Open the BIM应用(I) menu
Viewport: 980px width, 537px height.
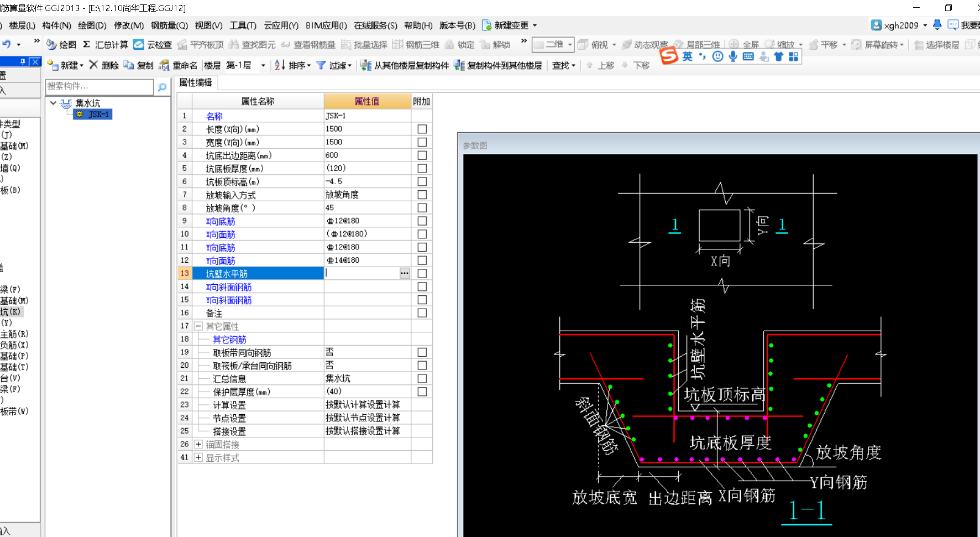point(326,25)
